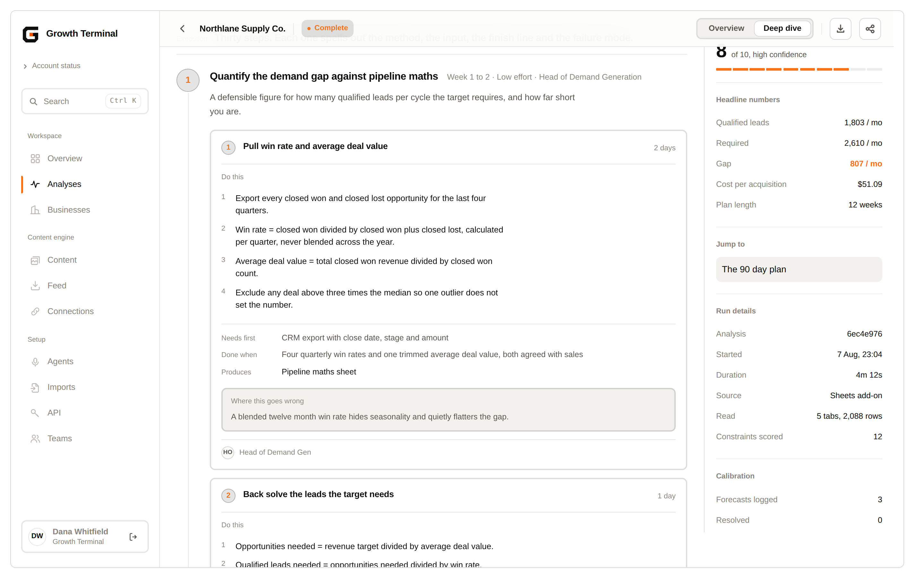Screen dimensions: 924x578
Task: Click the Plan length value '12 weeks'
Action: tap(865, 205)
